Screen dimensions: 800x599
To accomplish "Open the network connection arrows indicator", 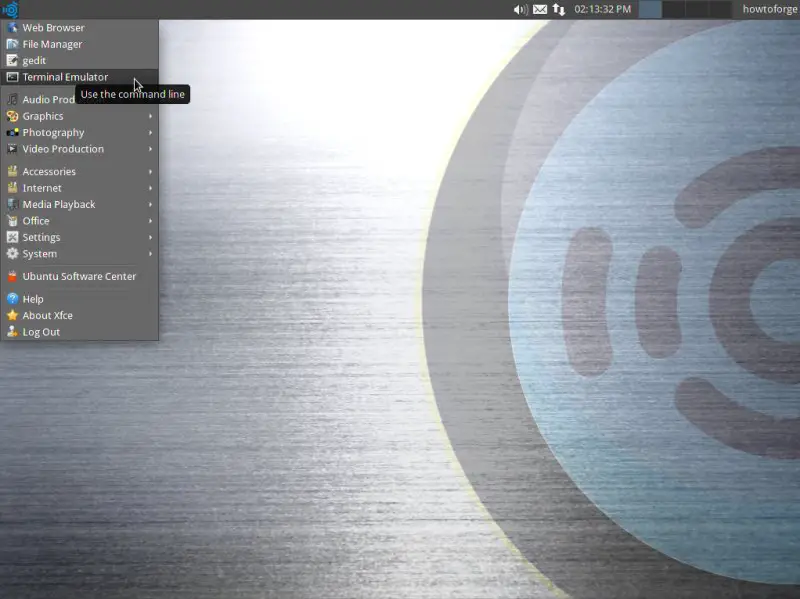I will [559, 9].
